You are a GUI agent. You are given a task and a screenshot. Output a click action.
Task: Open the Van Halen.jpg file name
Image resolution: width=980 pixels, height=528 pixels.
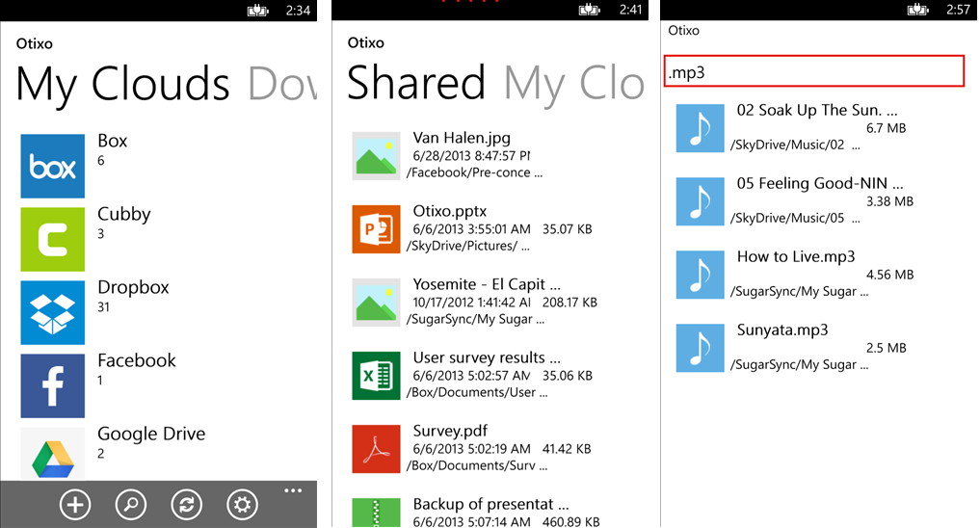click(x=462, y=138)
